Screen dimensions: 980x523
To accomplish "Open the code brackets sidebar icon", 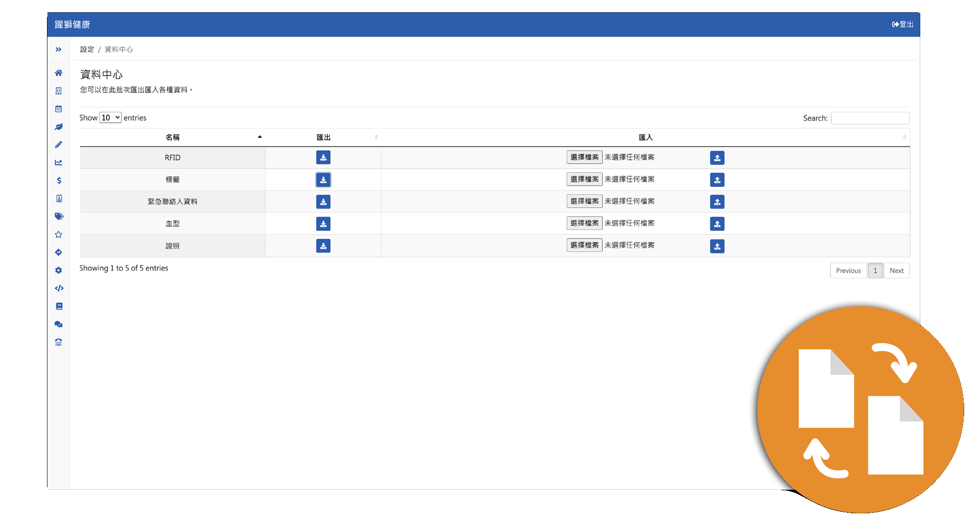I will (59, 288).
